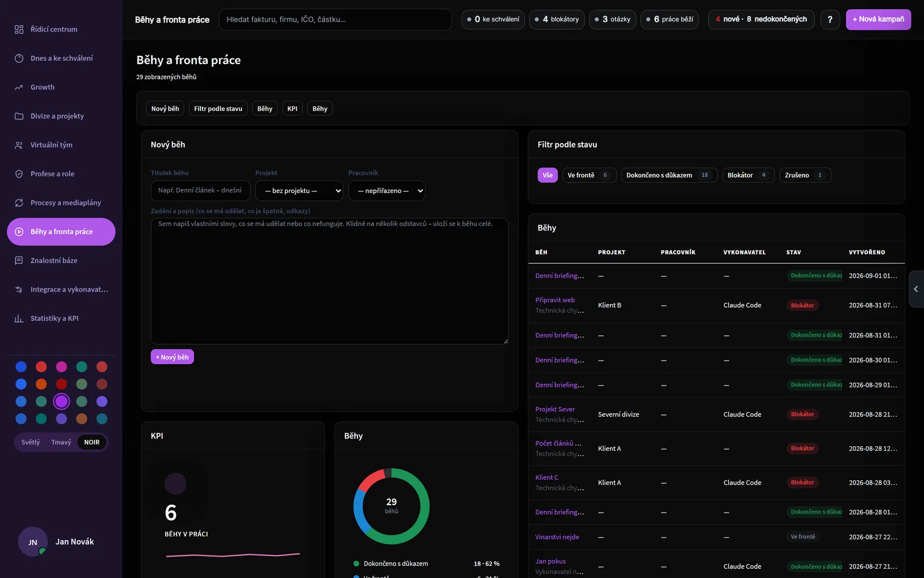Switch theme to Světlý
Screen dimensions: 924x578
point(31,442)
